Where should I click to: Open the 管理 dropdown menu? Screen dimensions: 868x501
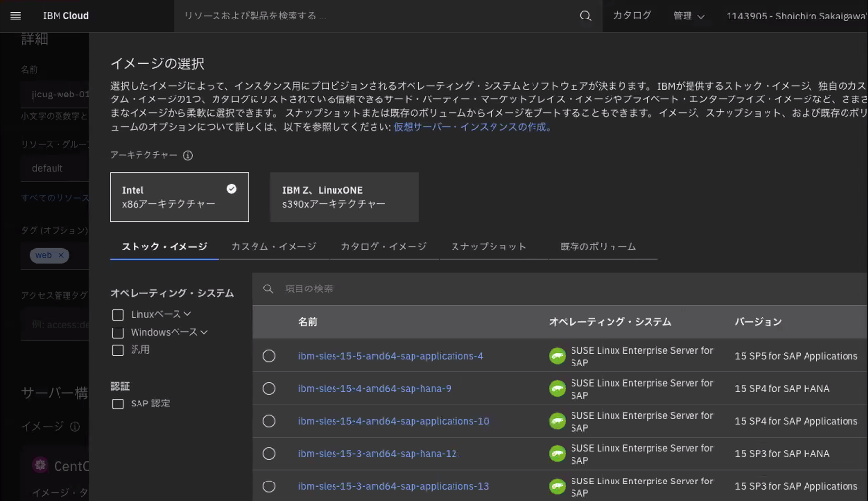point(689,16)
